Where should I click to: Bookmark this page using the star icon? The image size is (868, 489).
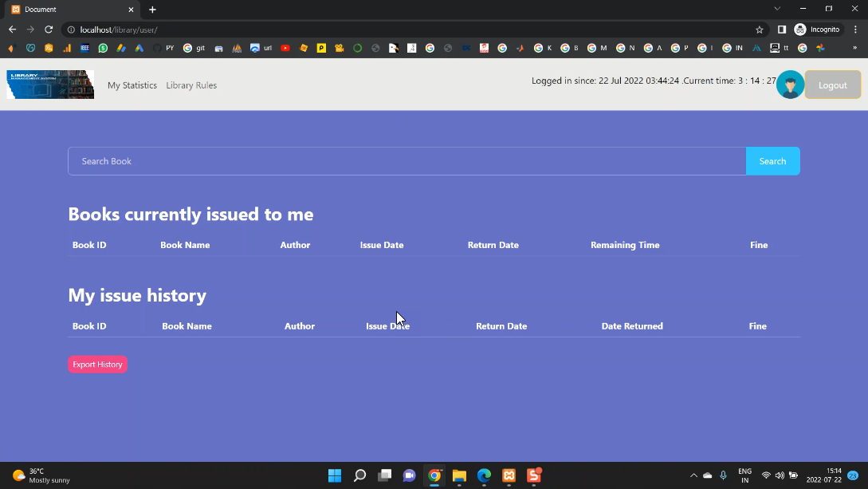pos(760,30)
